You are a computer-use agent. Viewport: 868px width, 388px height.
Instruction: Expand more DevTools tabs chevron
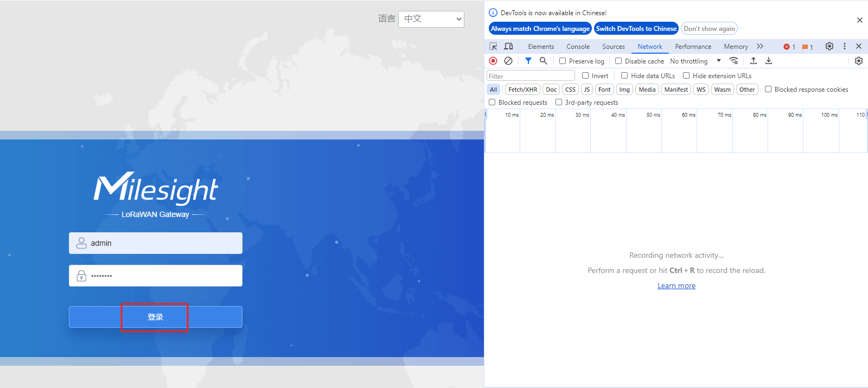click(x=760, y=47)
